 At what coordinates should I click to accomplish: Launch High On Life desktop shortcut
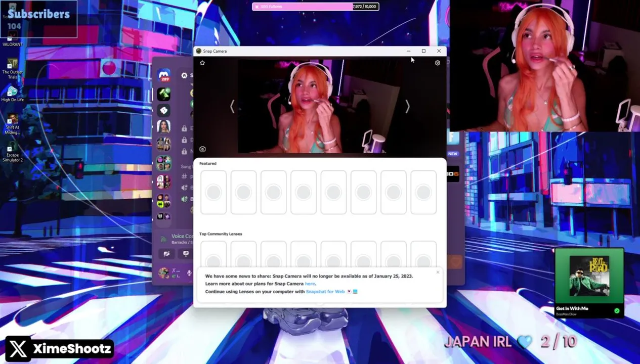click(x=12, y=94)
